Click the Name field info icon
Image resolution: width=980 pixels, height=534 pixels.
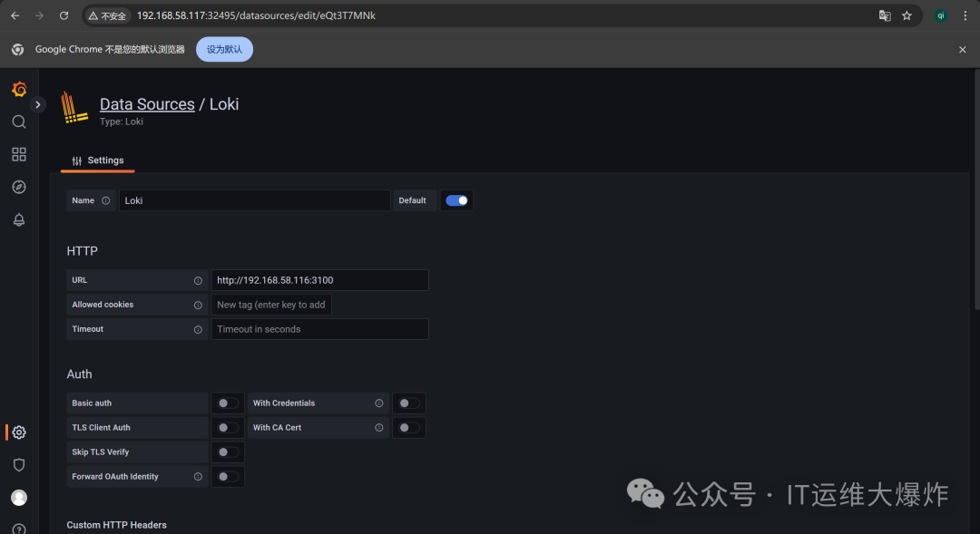[105, 200]
